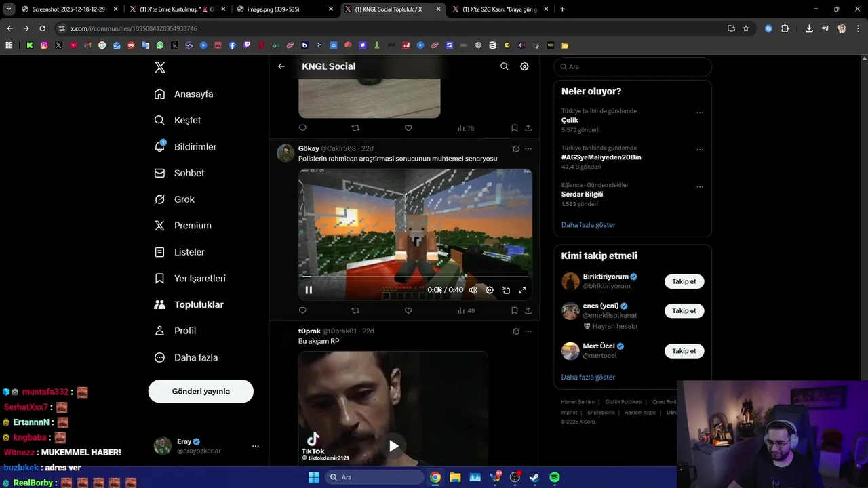Open more options on Gökay's post
The width and height of the screenshot is (868, 488).
point(528,148)
